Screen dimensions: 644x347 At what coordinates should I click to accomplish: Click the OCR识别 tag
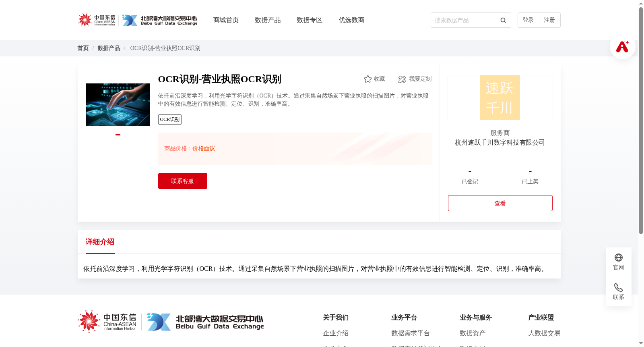(170, 119)
